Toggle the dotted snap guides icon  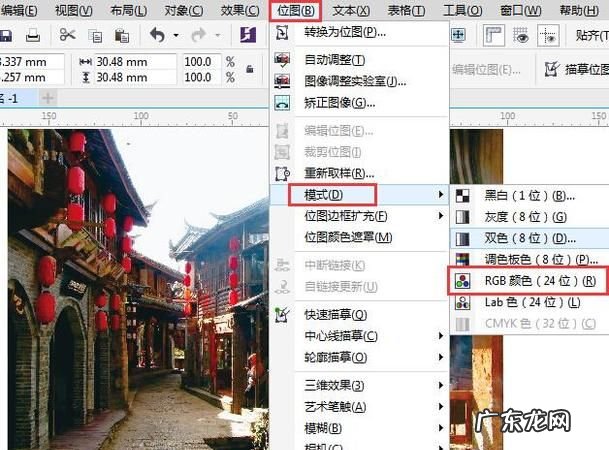click(x=548, y=35)
